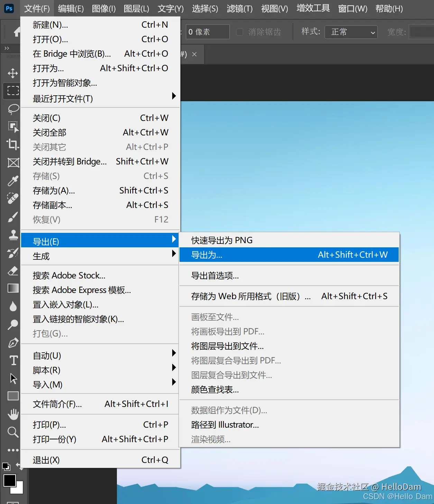Select the Type tool
The width and height of the screenshot is (434, 504).
tap(13, 360)
